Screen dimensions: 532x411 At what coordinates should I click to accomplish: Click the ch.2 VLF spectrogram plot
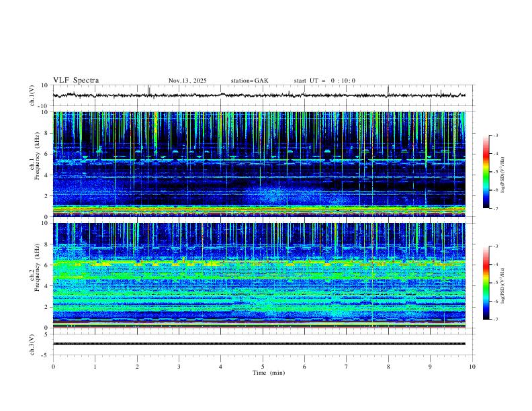pyautogui.click(x=259, y=275)
